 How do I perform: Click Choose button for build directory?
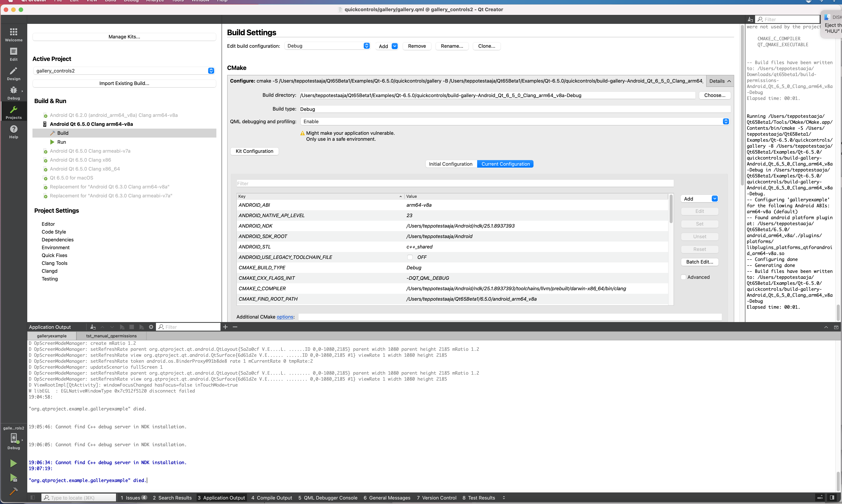point(715,95)
